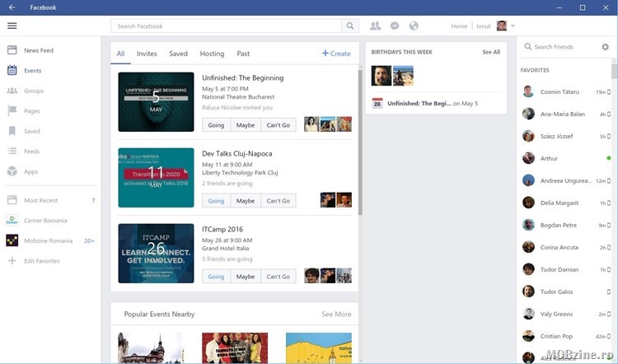Open chat with Delia Margarit
Viewport: 618px width, 364px height.
pos(565,203)
